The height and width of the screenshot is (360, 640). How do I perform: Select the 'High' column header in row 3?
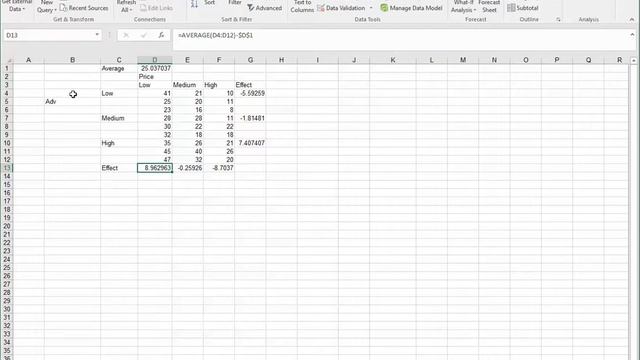[x=219, y=85]
